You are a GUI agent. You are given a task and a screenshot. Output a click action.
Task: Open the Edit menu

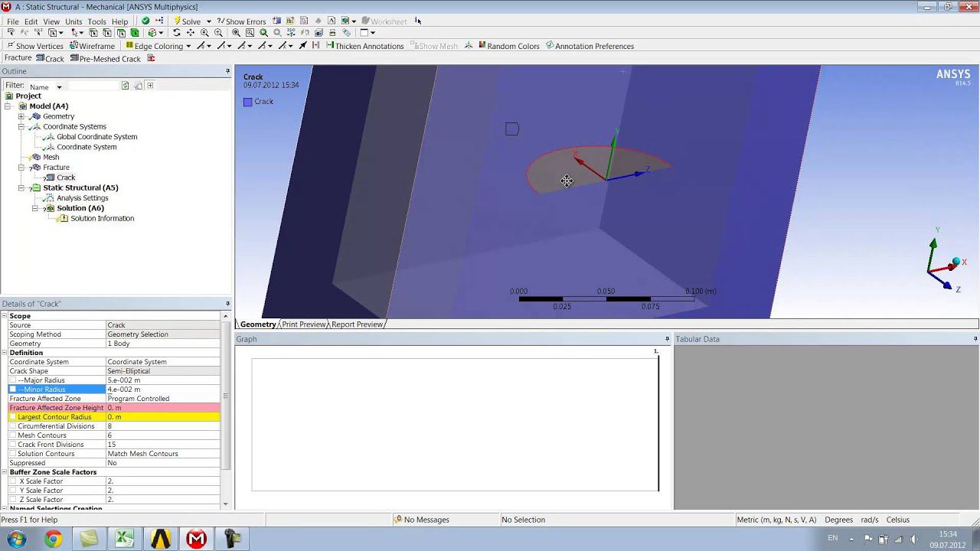tap(31, 21)
